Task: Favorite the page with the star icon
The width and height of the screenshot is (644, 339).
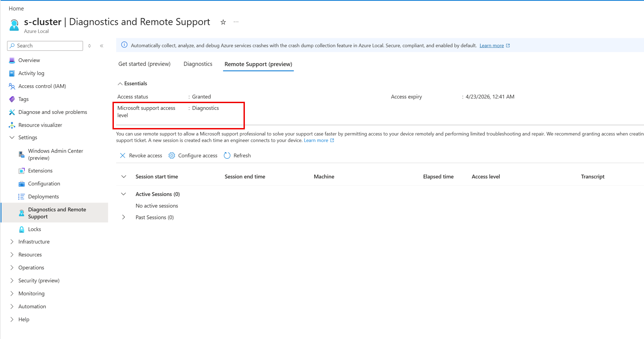Action: [223, 22]
